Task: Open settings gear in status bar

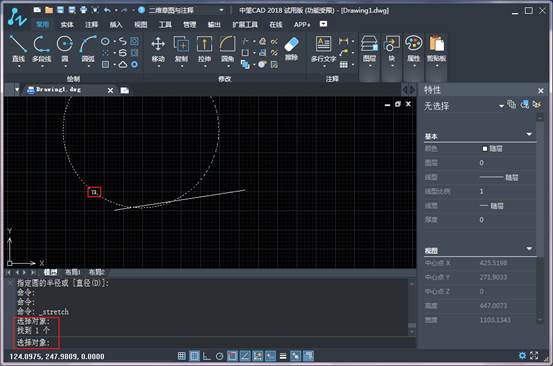Action: coord(522,355)
